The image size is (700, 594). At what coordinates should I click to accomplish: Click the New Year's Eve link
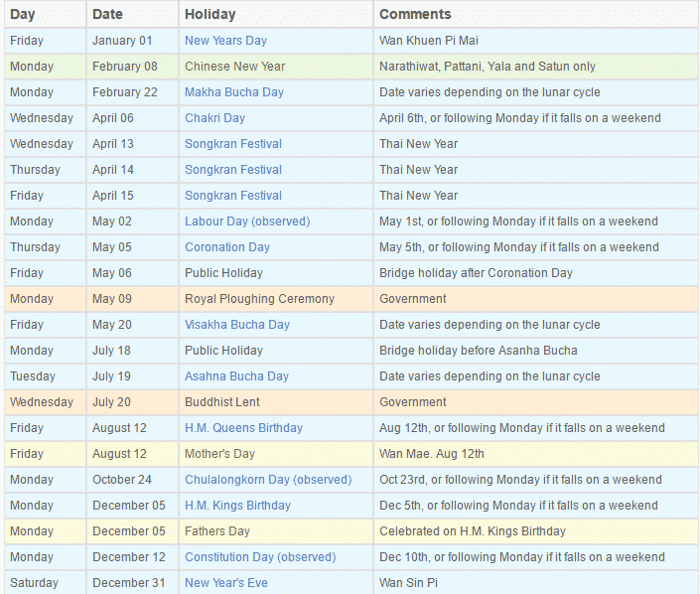coord(226,583)
